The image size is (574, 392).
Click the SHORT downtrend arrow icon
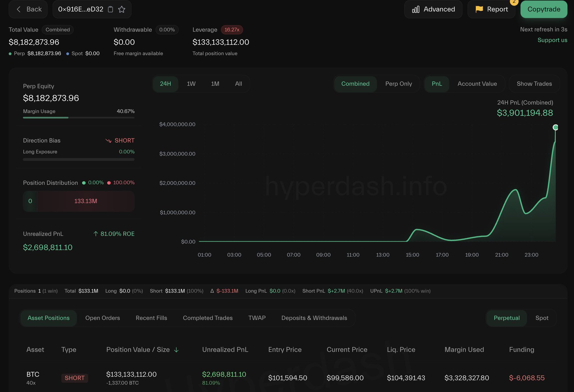[108, 140]
